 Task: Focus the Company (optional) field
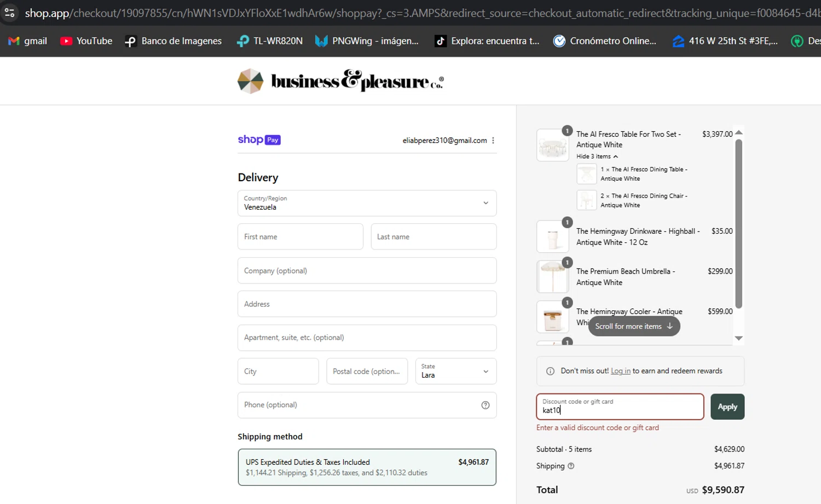(367, 270)
